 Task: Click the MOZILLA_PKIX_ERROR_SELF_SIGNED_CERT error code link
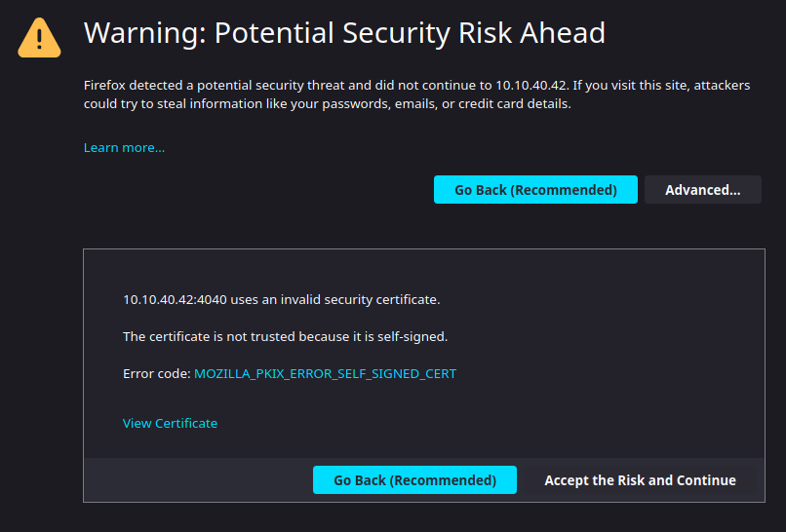(325, 373)
